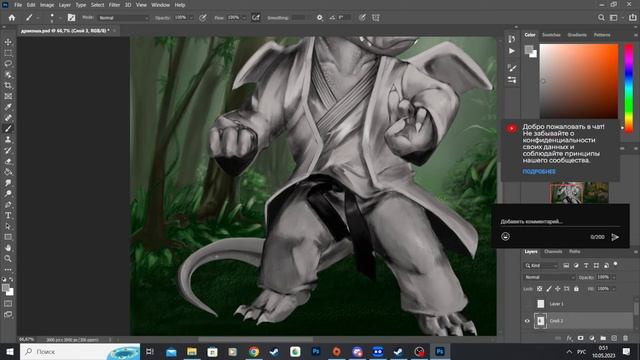Image resolution: width=640 pixels, height=360 pixels.
Task: Click the Windows search box
Action: tap(80, 352)
